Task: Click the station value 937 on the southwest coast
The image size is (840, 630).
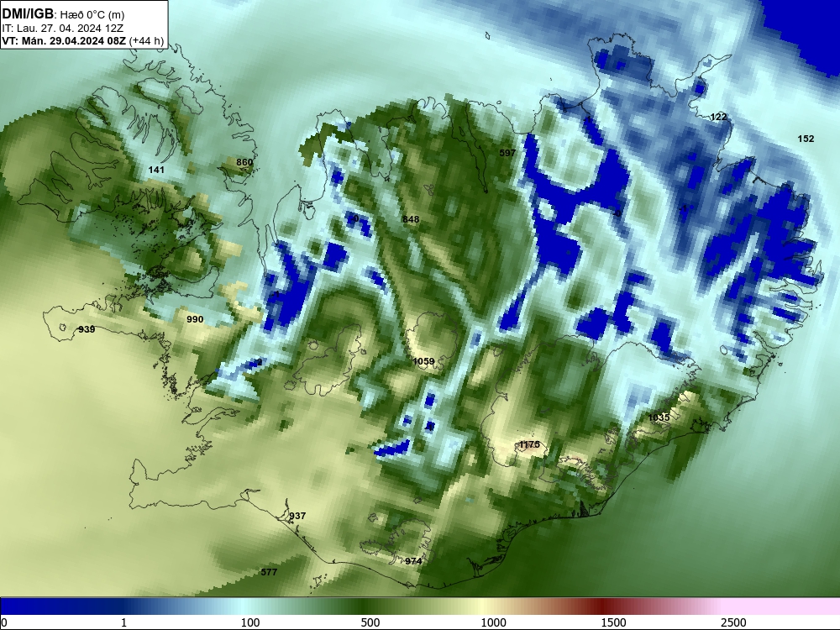Action: pos(297,516)
